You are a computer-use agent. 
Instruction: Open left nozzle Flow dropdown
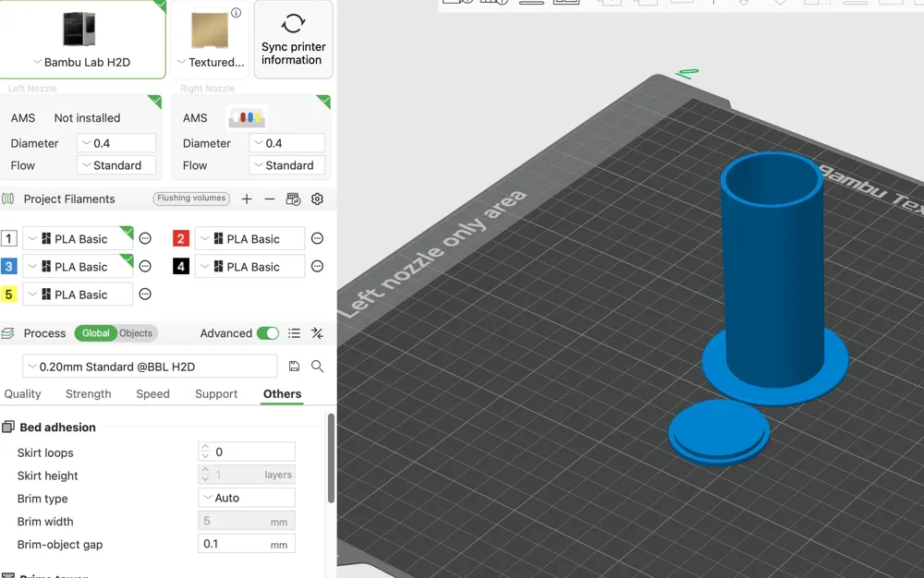tap(116, 165)
